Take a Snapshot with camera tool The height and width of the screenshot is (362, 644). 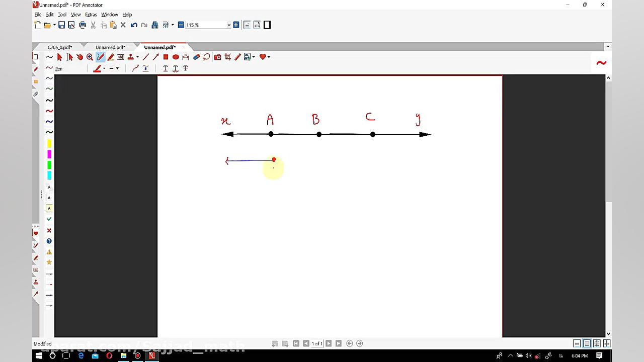(x=217, y=57)
